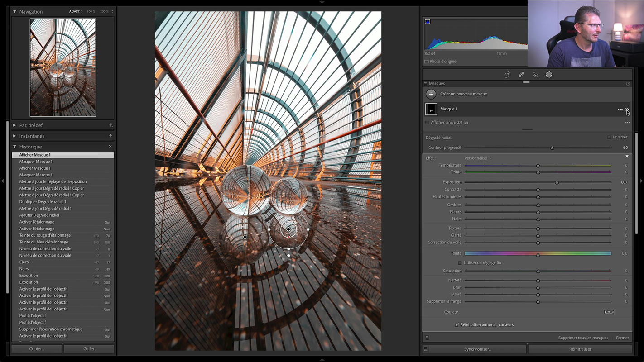Select the Crop overlay tool
The height and width of the screenshot is (362, 644).
(507, 75)
